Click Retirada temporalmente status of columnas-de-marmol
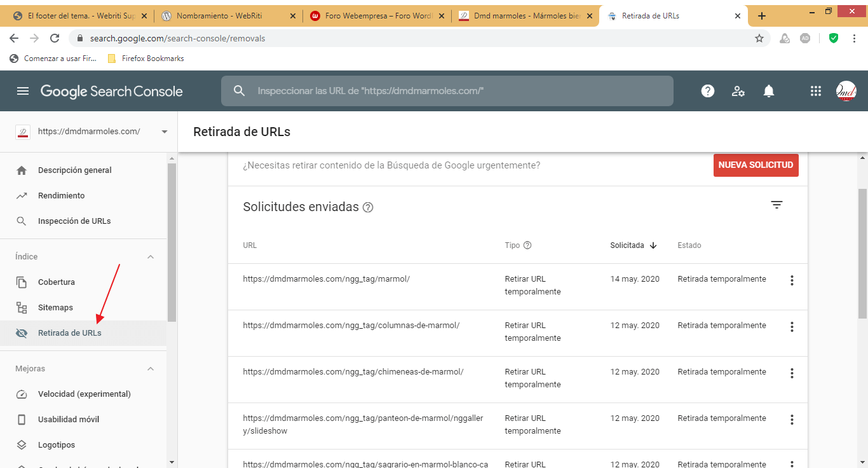Viewport: 868px width, 468px height. click(x=722, y=326)
